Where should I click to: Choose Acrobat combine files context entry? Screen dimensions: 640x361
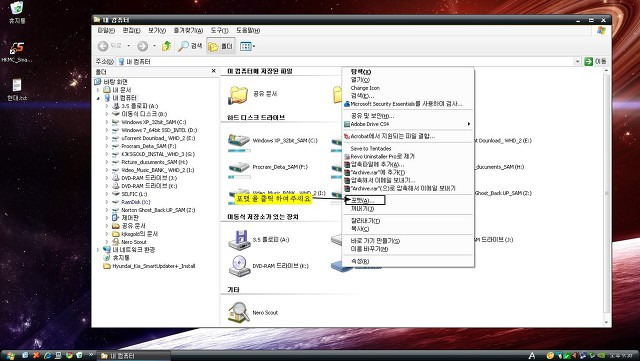coord(408,136)
